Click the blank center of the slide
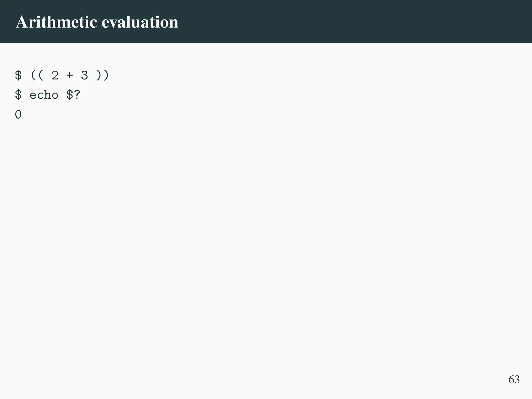 (266, 221)
